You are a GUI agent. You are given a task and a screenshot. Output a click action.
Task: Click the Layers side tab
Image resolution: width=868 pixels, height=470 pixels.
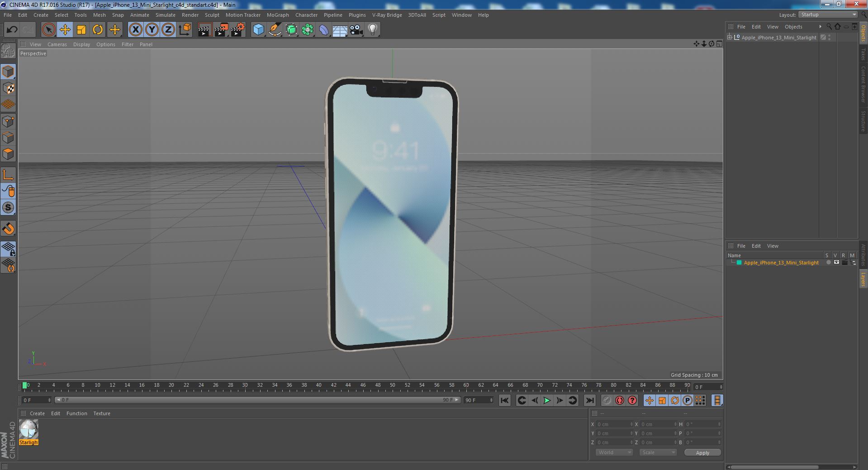863,279
